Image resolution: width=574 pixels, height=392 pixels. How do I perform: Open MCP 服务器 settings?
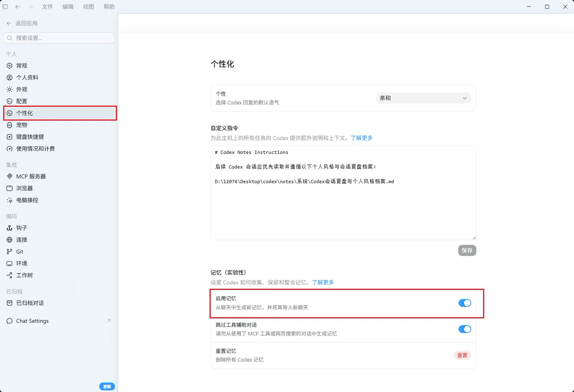pyautogui.click(x=59, y=176)
